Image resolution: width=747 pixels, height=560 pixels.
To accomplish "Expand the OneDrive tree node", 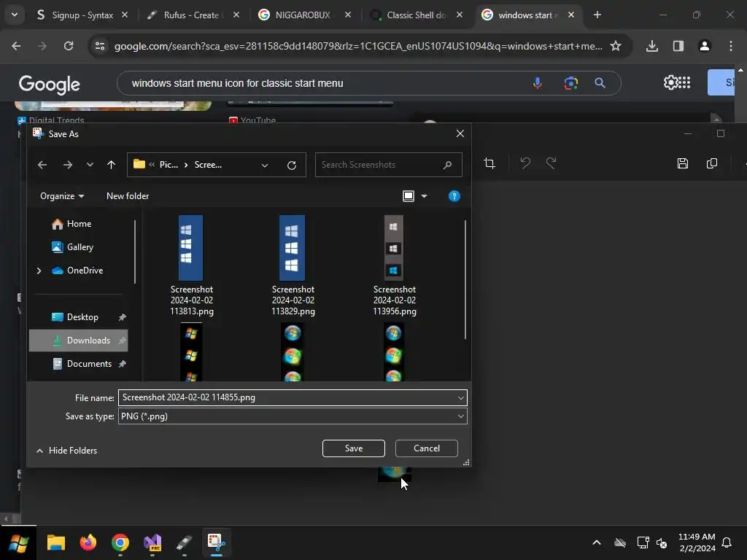I will (39, 271).
